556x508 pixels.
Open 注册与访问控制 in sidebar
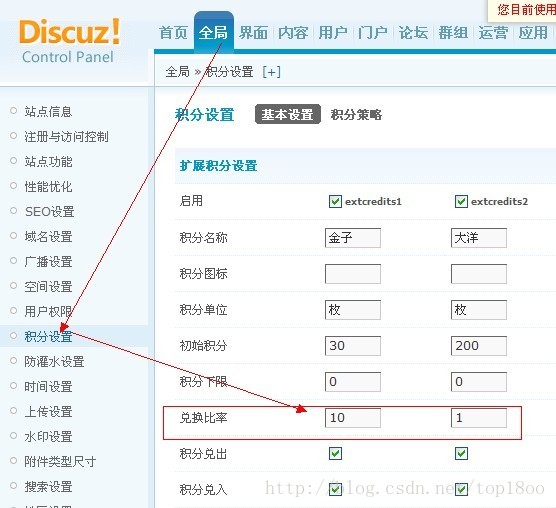tap(66, 136)
